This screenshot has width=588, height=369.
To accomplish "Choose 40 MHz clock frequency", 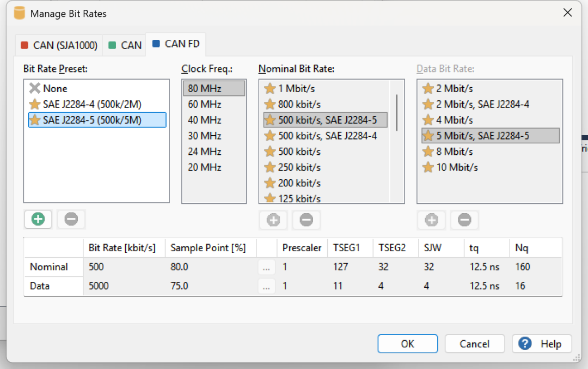I will pyautogui.click(x=214, y=120).
